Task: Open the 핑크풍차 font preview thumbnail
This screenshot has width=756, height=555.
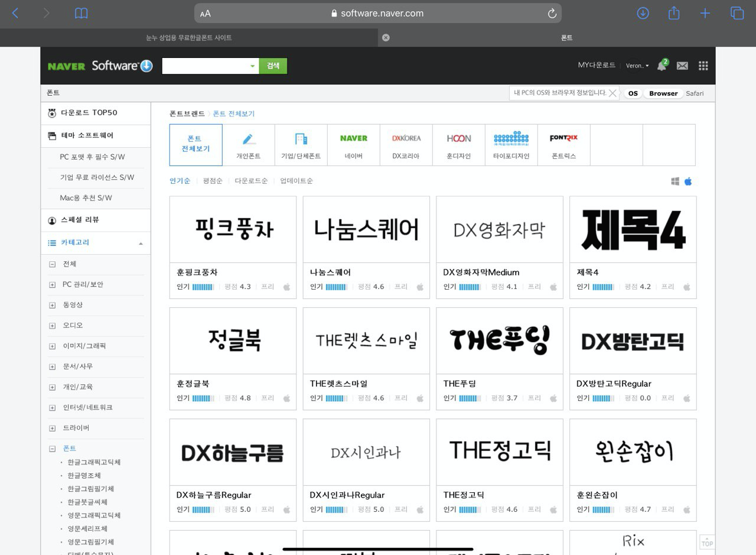Action: [233, 229]
